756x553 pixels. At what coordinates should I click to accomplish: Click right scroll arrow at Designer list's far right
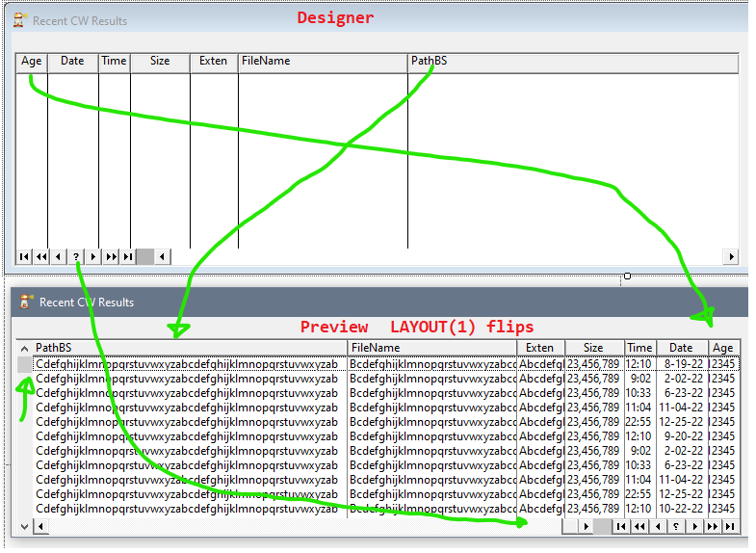[731, 256]
